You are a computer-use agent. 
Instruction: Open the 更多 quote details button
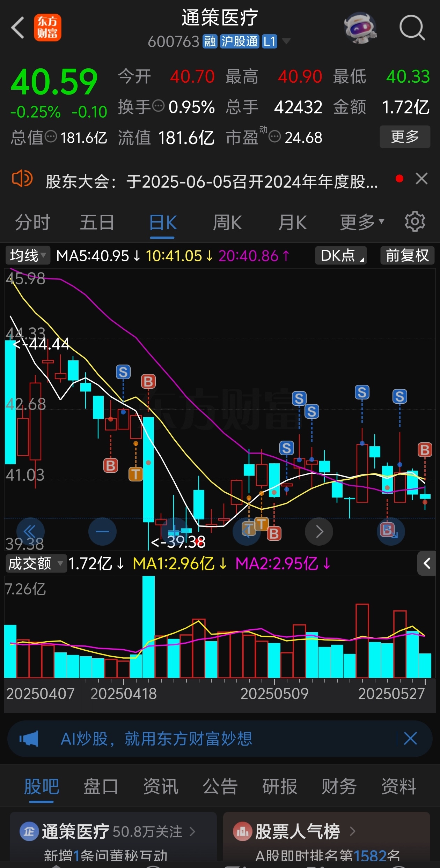pos(405,137)
